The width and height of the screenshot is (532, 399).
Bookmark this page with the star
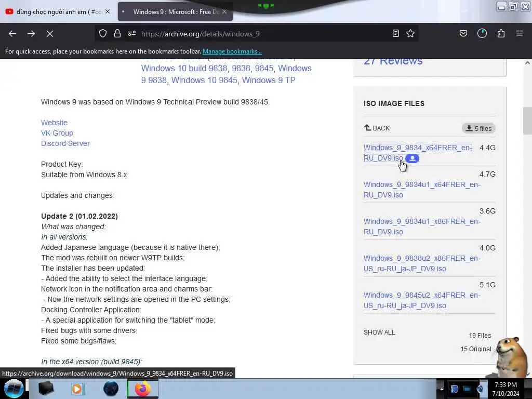pyautogui.click(x=410, y=34)
